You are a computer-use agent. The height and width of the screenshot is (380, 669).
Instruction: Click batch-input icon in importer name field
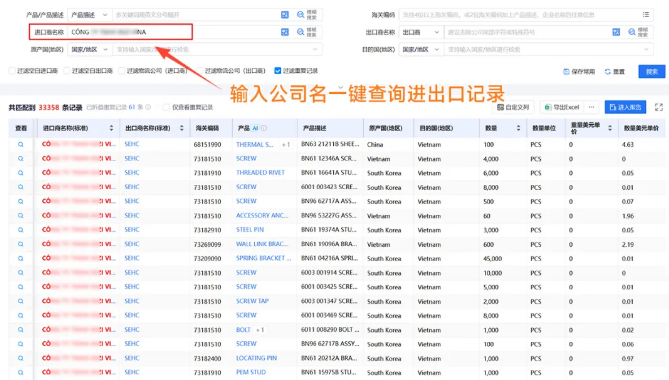[x=285, y=32]
